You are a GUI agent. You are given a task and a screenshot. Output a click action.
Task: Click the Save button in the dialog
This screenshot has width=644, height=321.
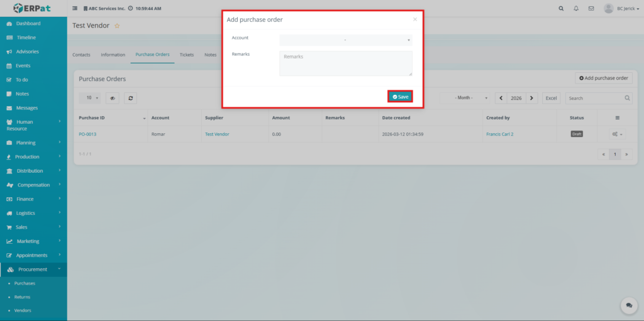[400, 97]
